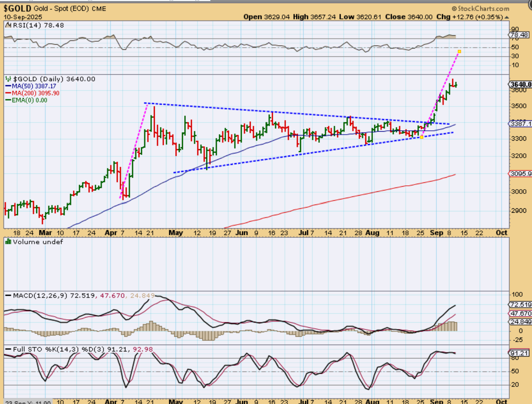Click 'Mar' on the date axis under the price chart
This screenshot has height=404, width=532.
pyautogui.click(x=45, y=233)
